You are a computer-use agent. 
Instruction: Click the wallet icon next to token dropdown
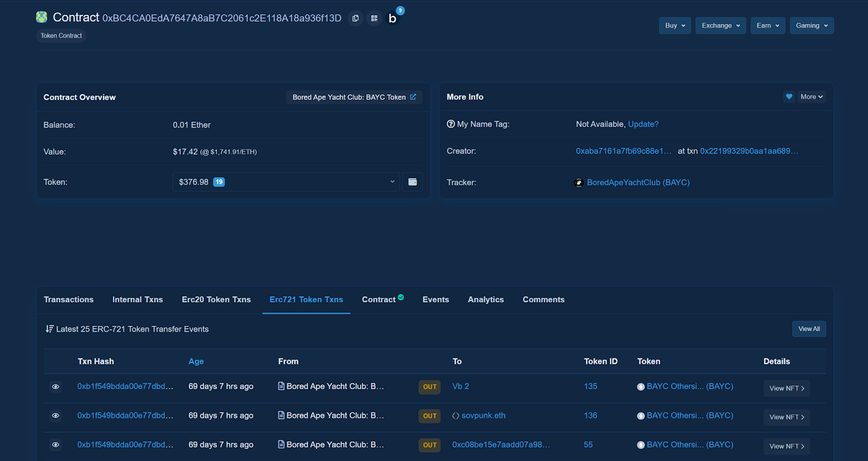click(x=412, y=182)
